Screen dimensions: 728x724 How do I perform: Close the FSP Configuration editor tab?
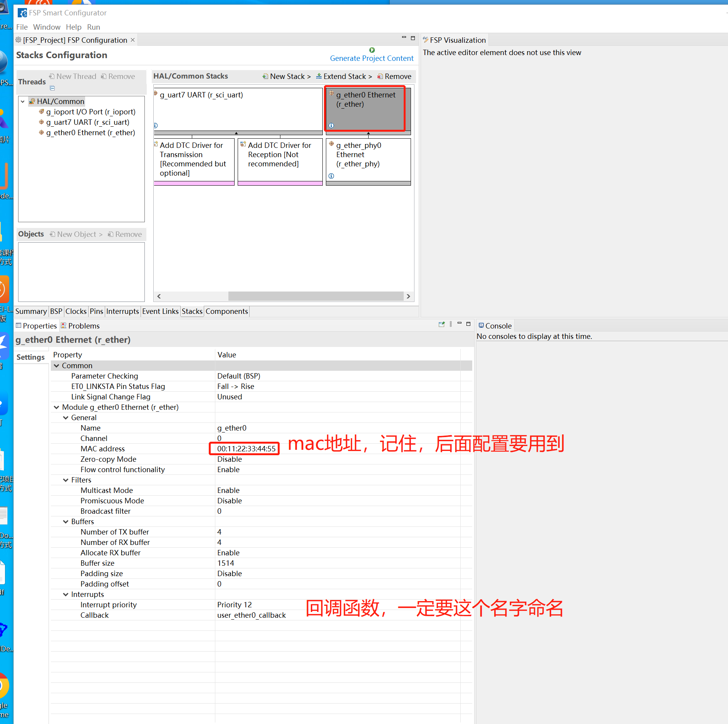click(x=133, y=40)
